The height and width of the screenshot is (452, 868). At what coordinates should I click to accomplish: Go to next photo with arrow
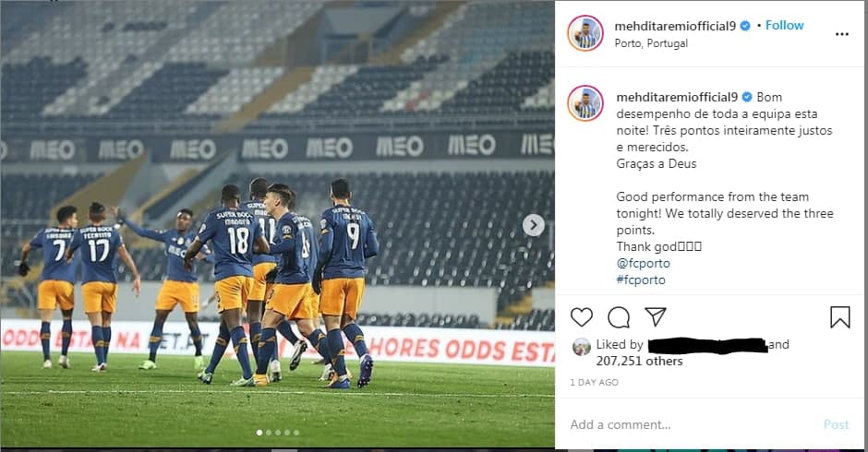tap(534, 225)
